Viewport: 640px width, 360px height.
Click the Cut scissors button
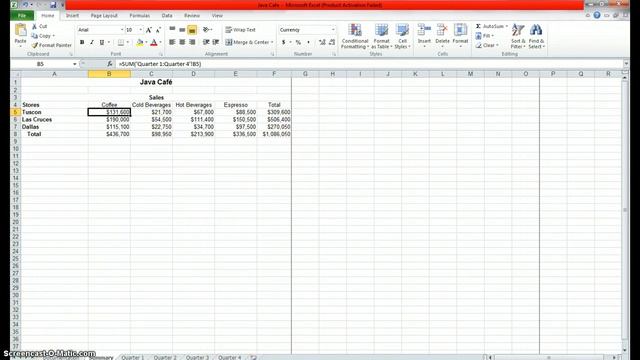point(40,26)
